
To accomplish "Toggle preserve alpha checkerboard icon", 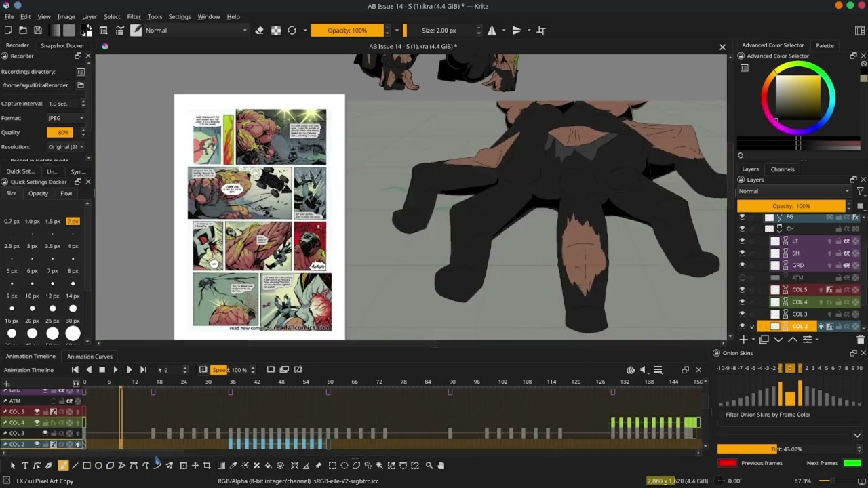I will (276, 30).
